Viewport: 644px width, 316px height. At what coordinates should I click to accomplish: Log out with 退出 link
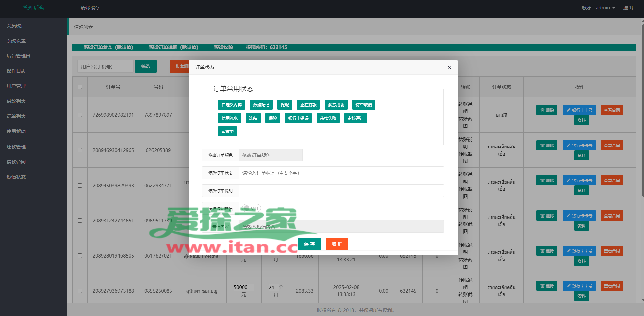pyautogui.click(x=628, y=8)
